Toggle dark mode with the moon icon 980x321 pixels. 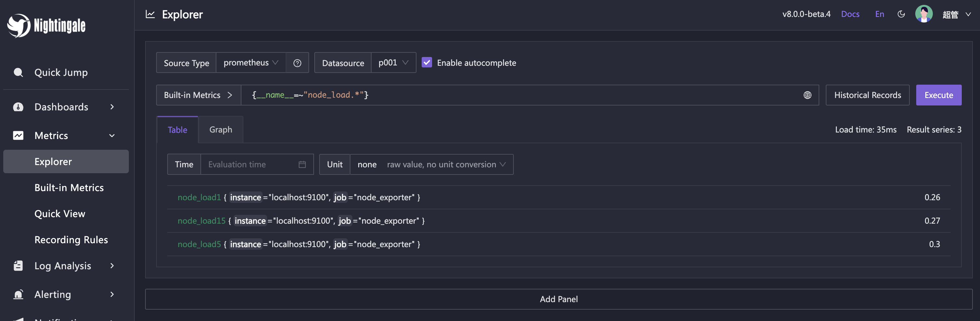[901, 14]
